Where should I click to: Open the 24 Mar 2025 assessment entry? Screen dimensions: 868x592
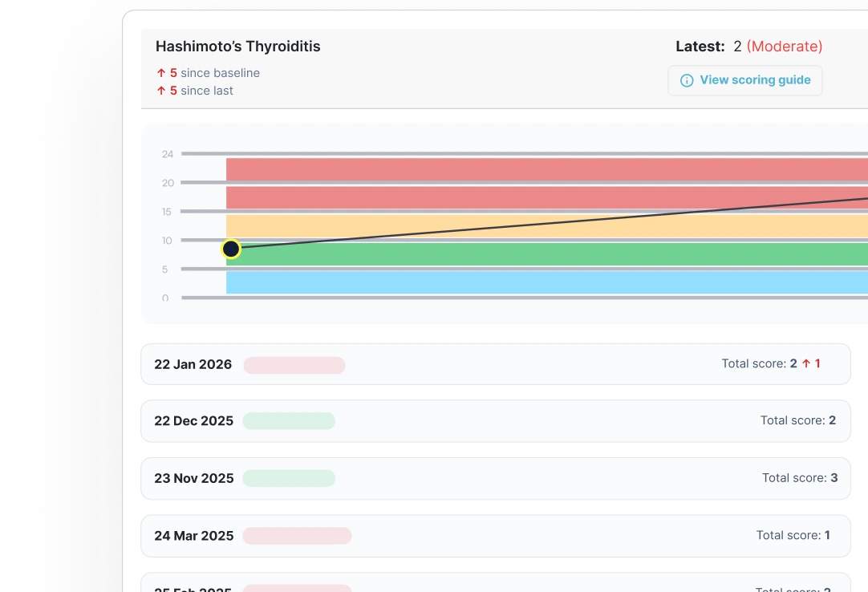[x=495, y=535]
